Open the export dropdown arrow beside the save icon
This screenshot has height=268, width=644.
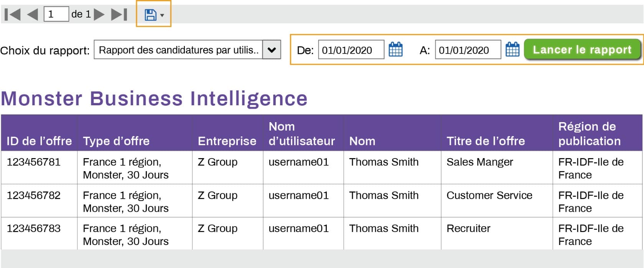click(162, 15)
